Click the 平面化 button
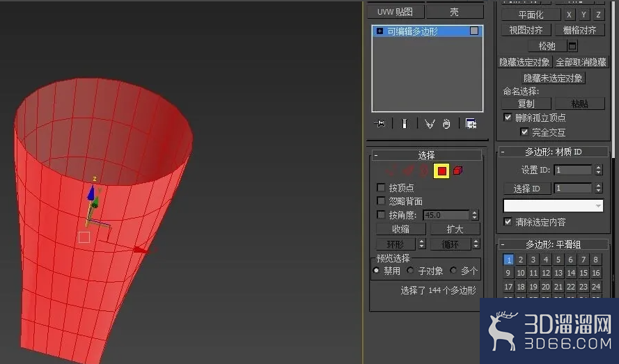Screen dimensions: 619x364 (531, 15)
